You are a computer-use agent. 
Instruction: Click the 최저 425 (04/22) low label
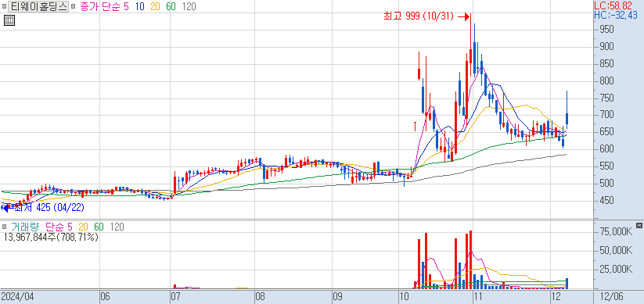point(49,208)
